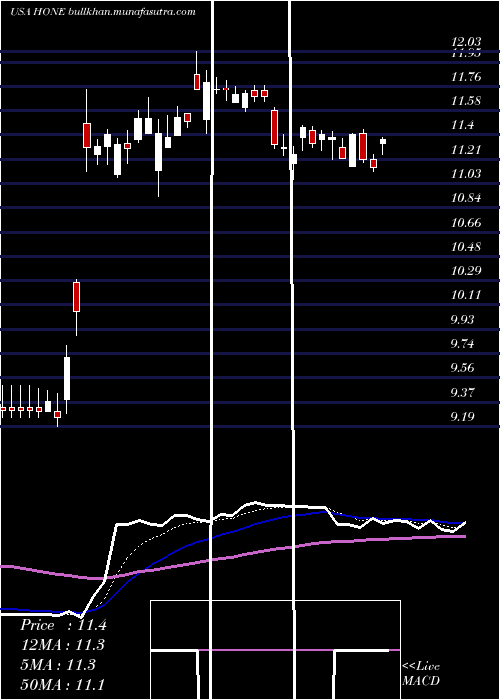Click the 11.58 price axis label
This screenshot has height=700, width=500.
[466, 101]
